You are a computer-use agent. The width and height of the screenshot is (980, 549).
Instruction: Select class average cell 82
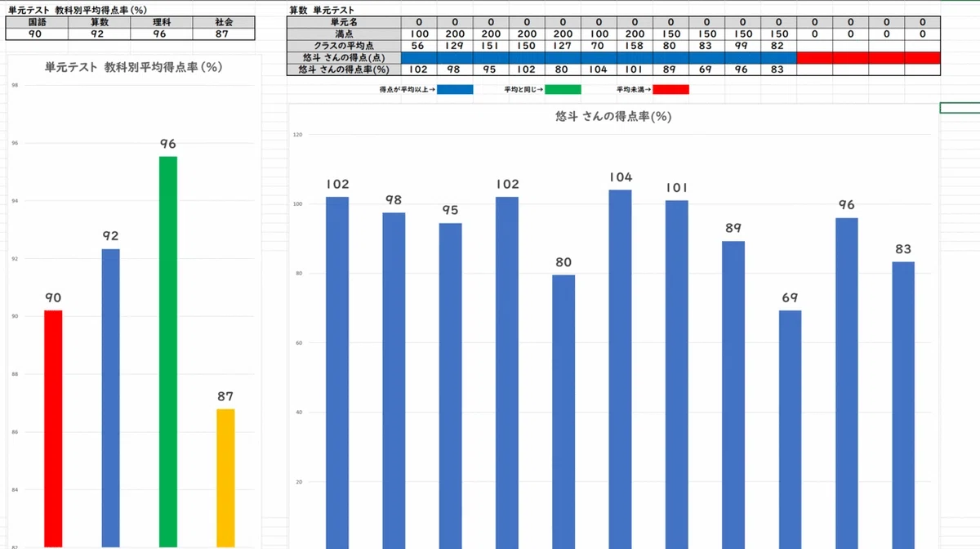coord(778,46)
